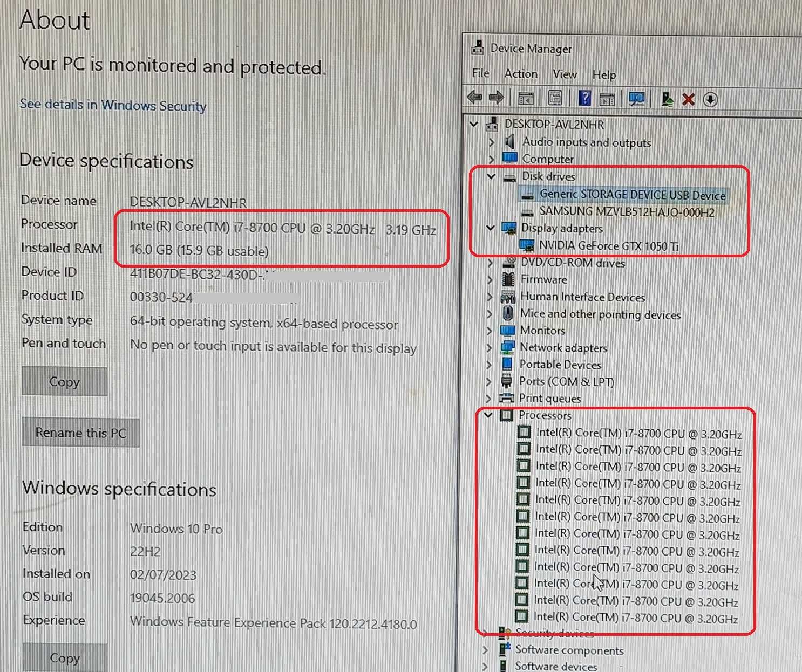Open the Help menu

(604, 74)
